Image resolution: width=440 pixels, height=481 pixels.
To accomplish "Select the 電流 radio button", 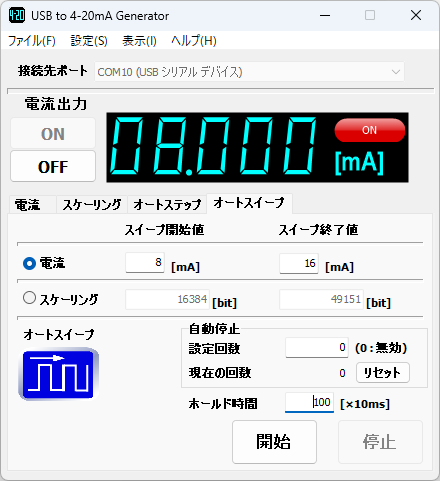I will 29,263.
